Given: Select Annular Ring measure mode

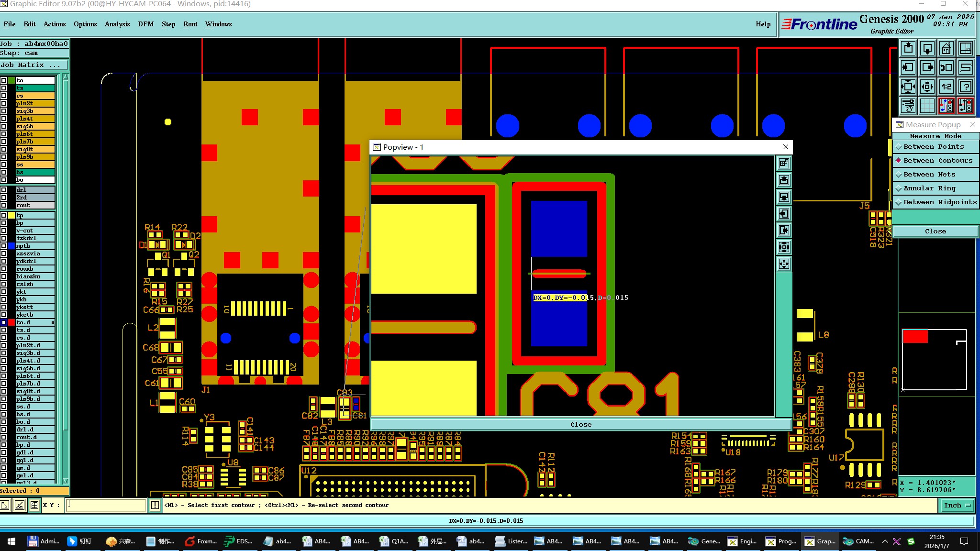Looking at the screenshot, I should pyautogui.click(x=929, y=188).
